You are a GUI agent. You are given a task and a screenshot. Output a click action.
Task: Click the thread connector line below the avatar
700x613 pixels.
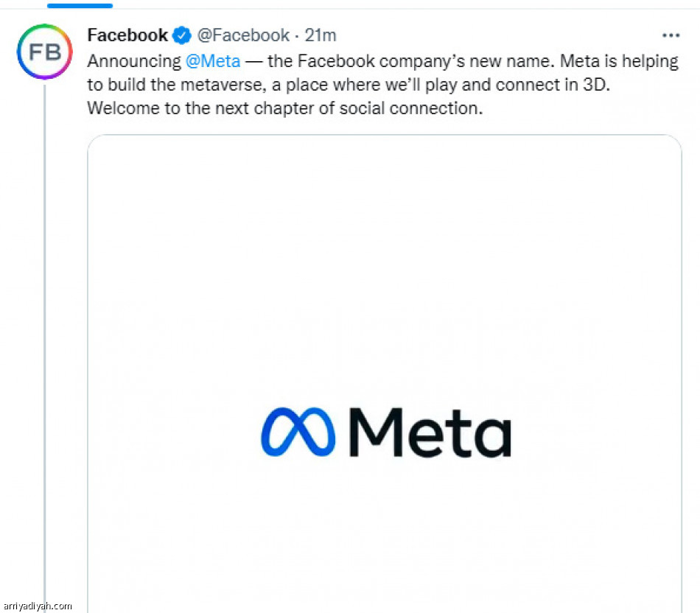click(x=44, y=332)
